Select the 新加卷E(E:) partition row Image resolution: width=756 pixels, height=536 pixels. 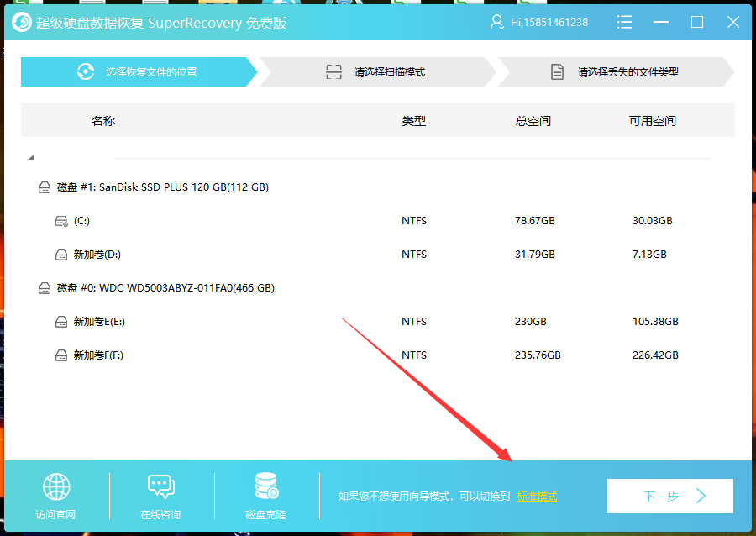click(x=378, y=322)
